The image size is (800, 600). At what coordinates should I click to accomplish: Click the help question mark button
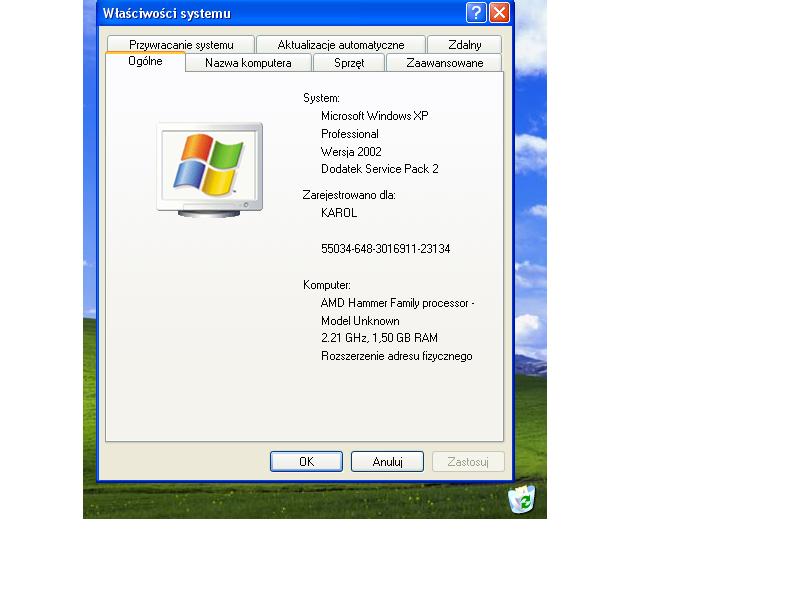pyautogui.click(x=476, y=13)
